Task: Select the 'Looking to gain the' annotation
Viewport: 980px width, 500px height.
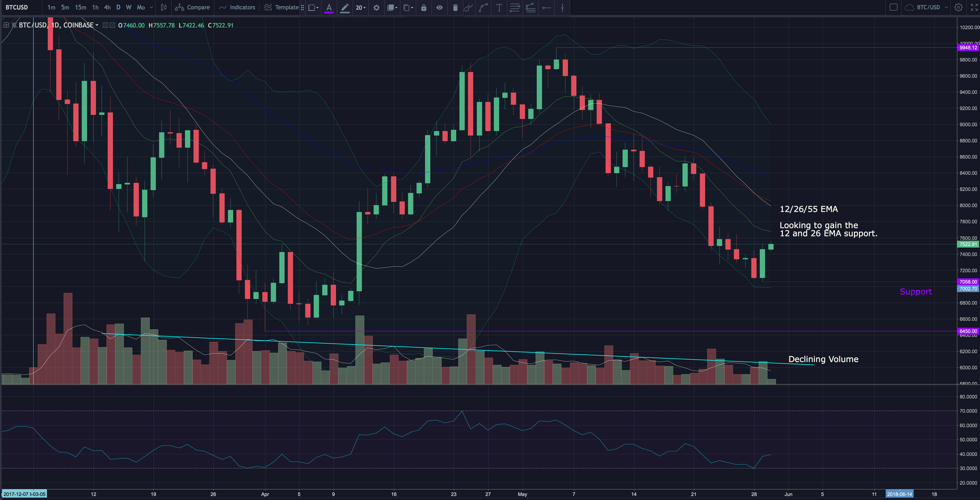Action: tap(819, 225)
